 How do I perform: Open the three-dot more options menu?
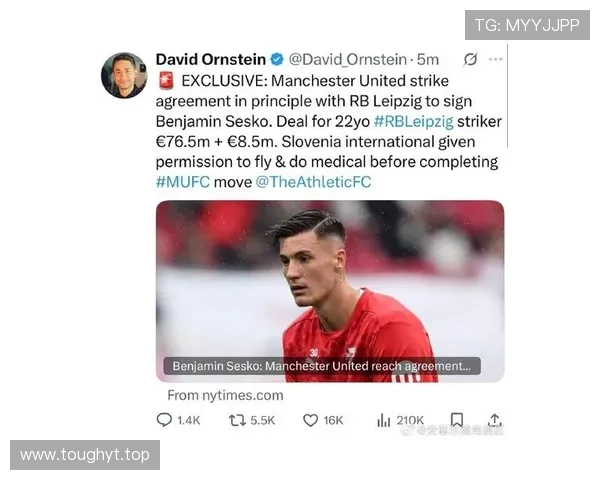(496, 59)
